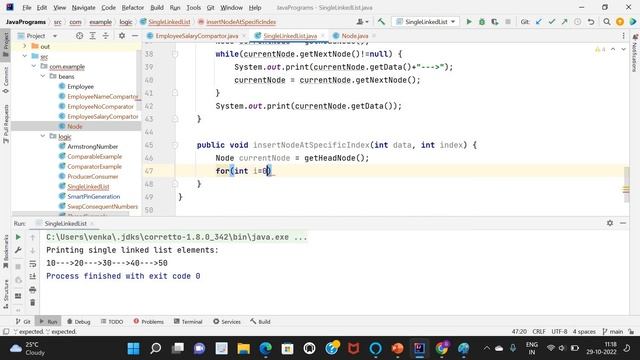Start debugging with the green bug icon

click(x=482, y=22)
